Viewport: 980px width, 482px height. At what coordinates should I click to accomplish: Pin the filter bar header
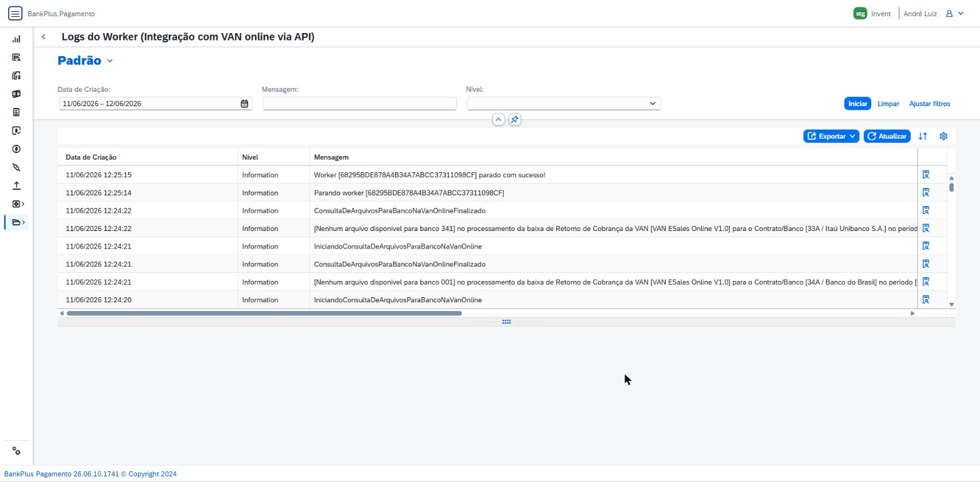tap(514, 119)
